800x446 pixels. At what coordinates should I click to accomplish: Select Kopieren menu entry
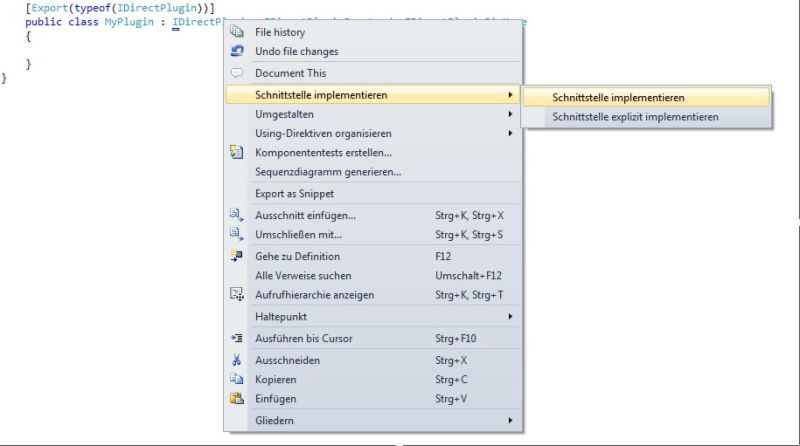[373, 380]
